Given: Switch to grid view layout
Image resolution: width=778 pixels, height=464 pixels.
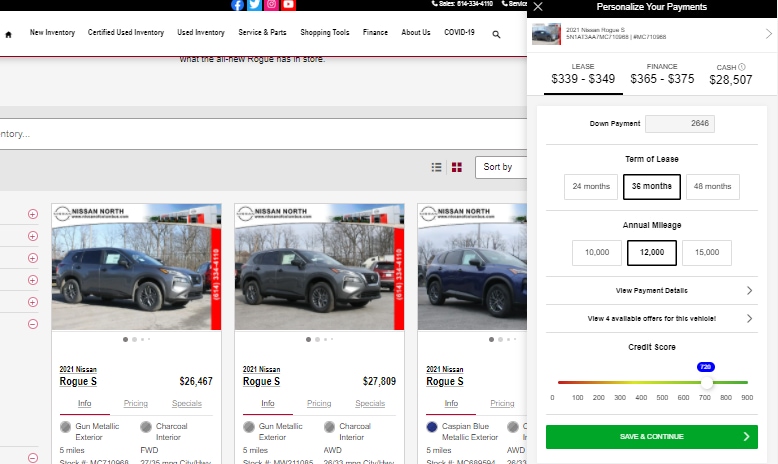Looking at the screenshot, I should click(457, 167).
